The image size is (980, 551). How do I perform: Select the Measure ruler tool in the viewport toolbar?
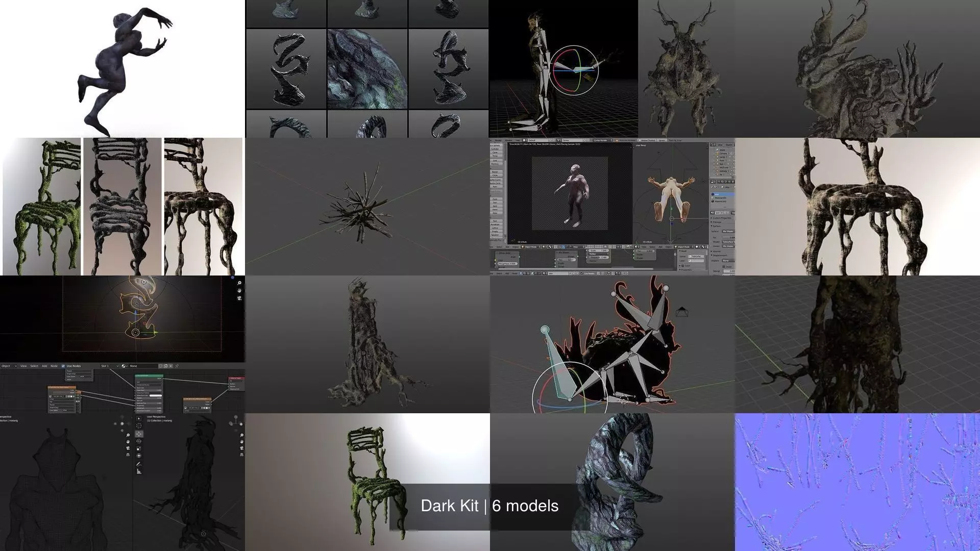[x=139, y=472]
